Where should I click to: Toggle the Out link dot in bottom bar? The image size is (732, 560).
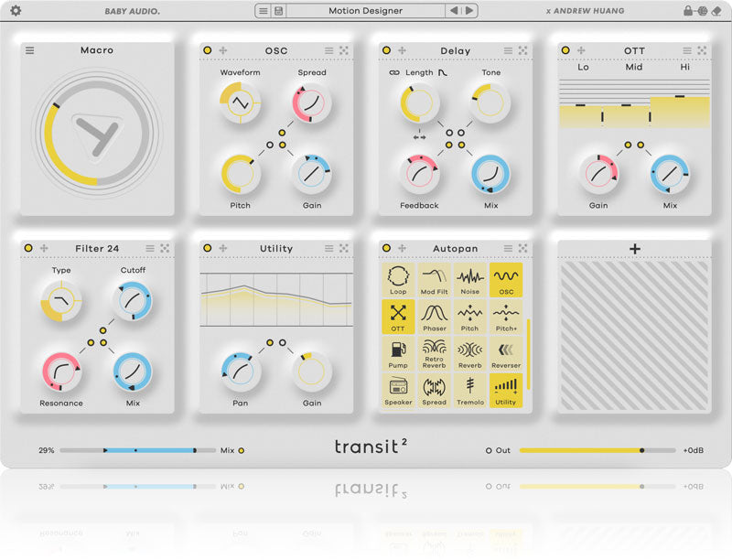[x=489, y=450]
